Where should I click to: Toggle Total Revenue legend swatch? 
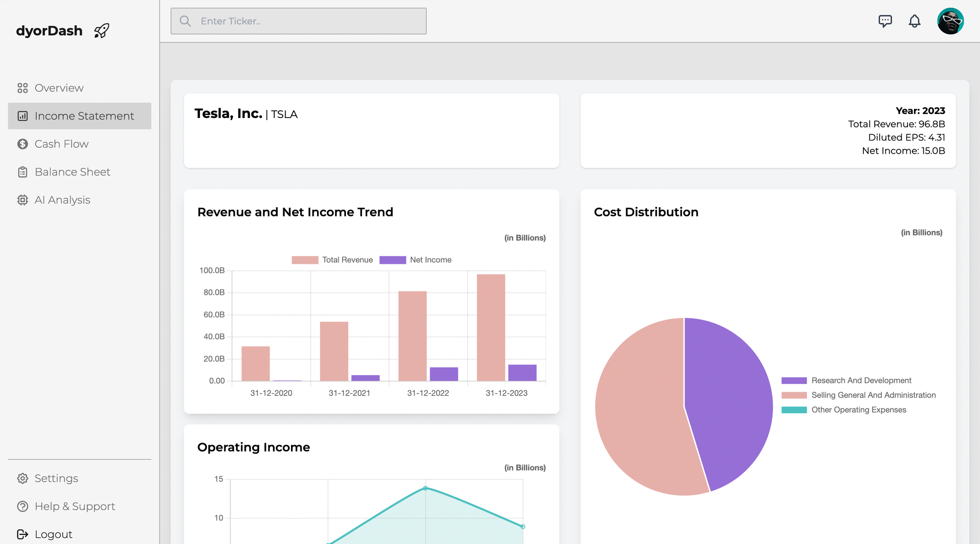(x=305, y=260)
